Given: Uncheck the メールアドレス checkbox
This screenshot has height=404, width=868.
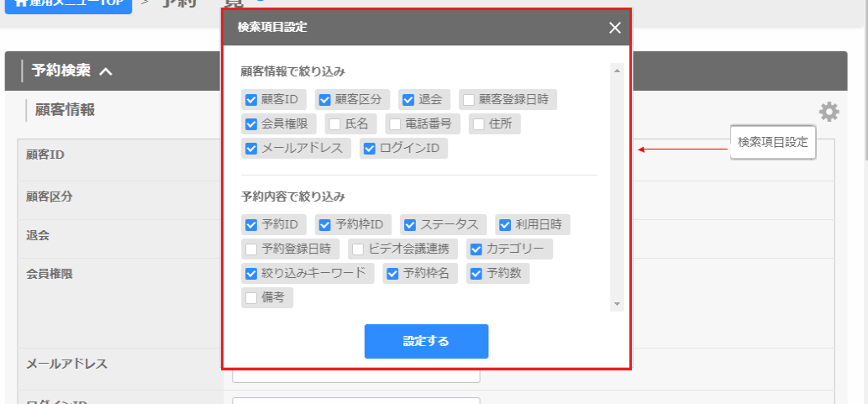Looking at the screenshot, I should pos(250,149).
